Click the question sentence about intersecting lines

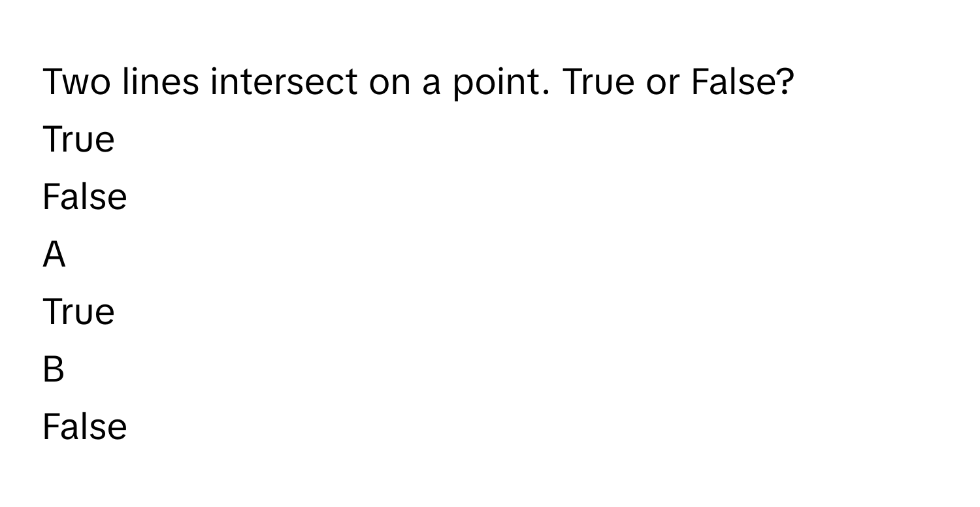418,82
